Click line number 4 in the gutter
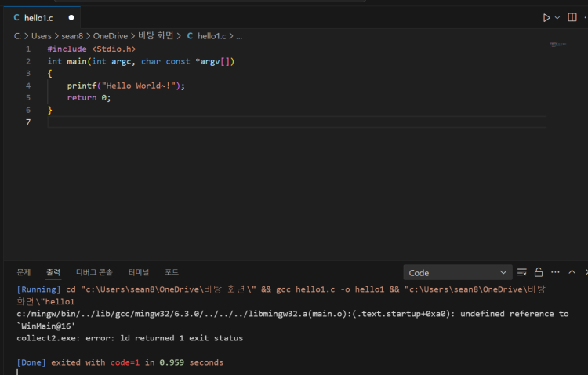The width and height of the screenshot is (588, 375). (28, 86)
